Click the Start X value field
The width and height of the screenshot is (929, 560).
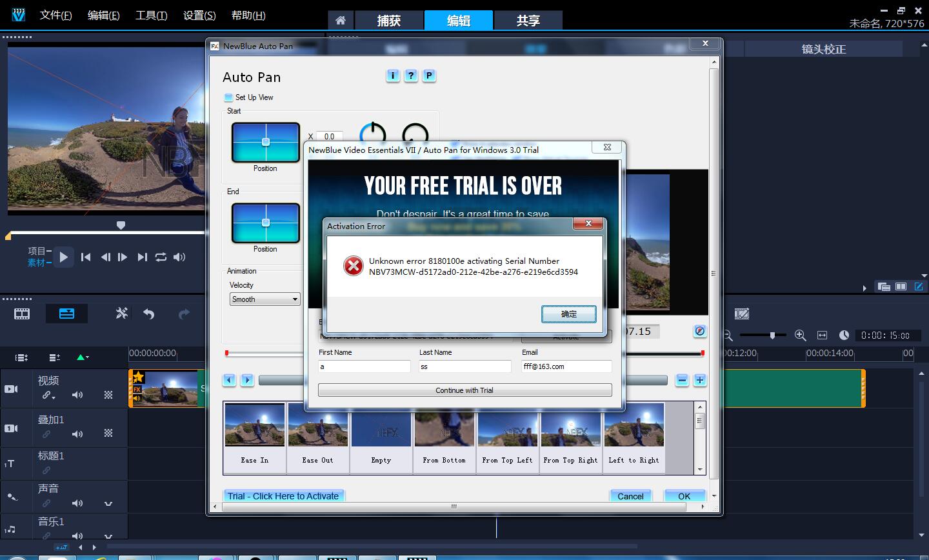click(329, 136)
